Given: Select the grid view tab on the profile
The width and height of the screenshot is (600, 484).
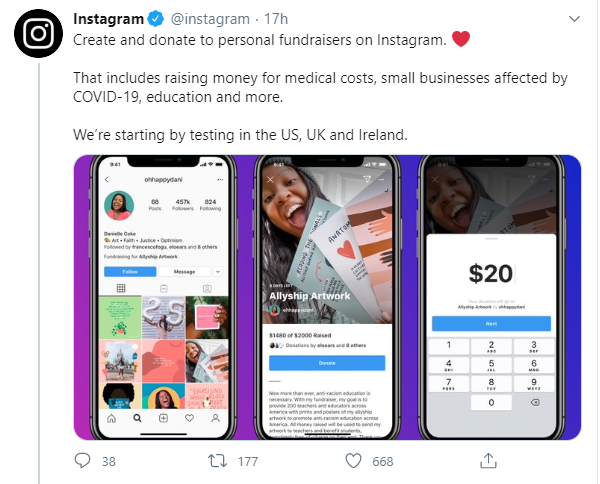Looking at the screenshot, I should [x=121, y=288].
